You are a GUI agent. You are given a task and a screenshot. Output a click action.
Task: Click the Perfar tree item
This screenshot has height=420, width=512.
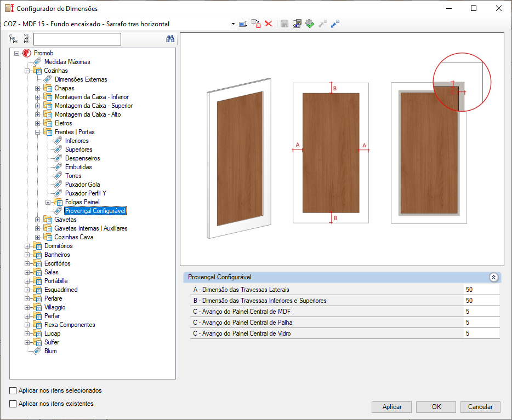coord(52,316)
